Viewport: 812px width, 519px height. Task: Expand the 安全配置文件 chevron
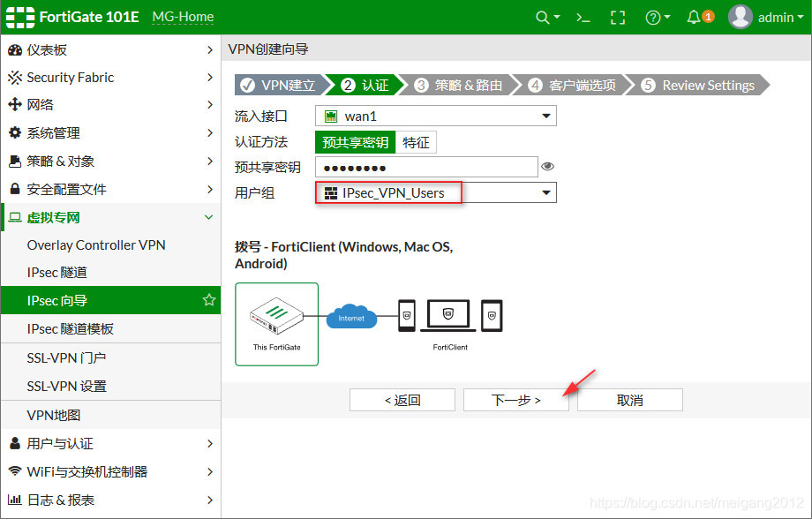210,189
